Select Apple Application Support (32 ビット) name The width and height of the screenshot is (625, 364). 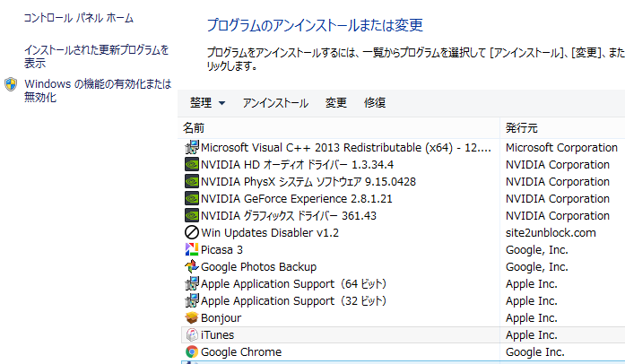click(294, 301)
